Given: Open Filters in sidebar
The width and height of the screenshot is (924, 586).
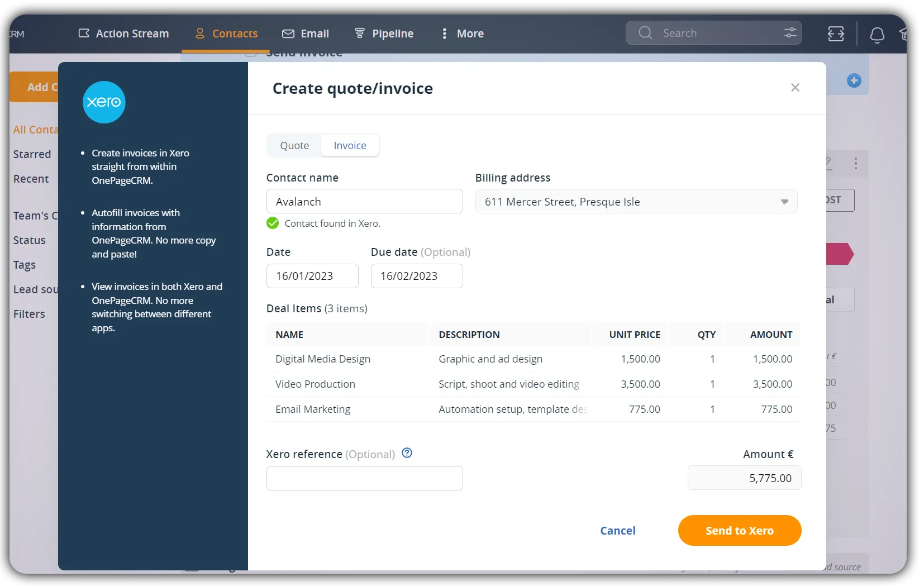Looking at the screenshot, I should [x=29, y=314].
